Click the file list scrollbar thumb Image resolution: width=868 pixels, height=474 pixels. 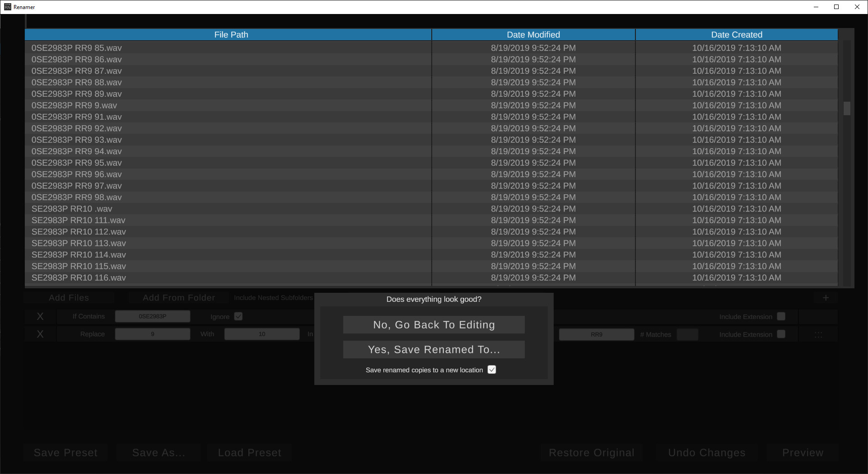(847, 108)
